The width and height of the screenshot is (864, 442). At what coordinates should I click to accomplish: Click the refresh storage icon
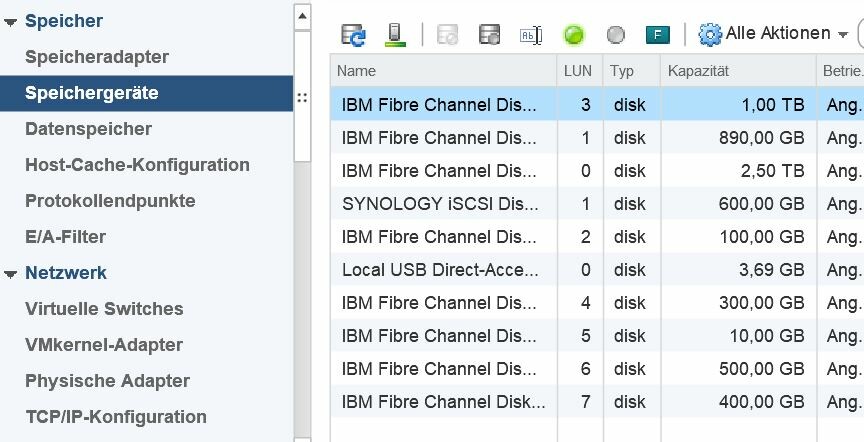click(353, 35)
